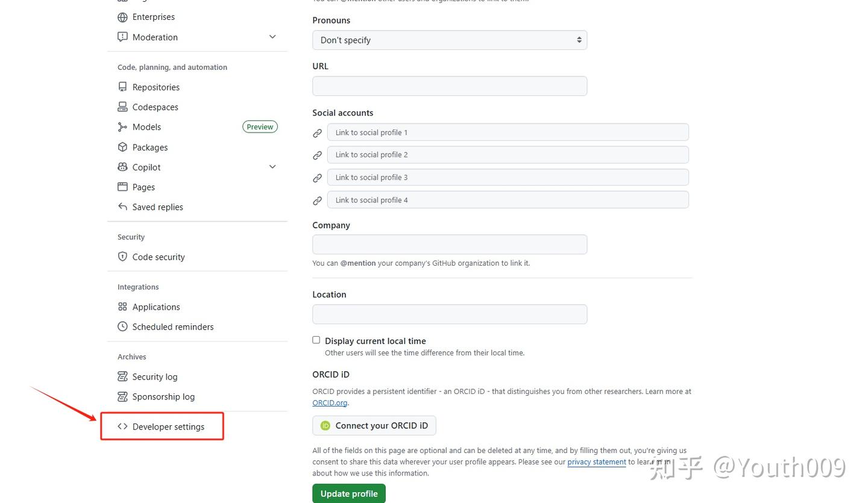The width and height of the screenshot is (868, 503).
Task: Click the Copilot icon in sidebar
Action: coord(122,167)
